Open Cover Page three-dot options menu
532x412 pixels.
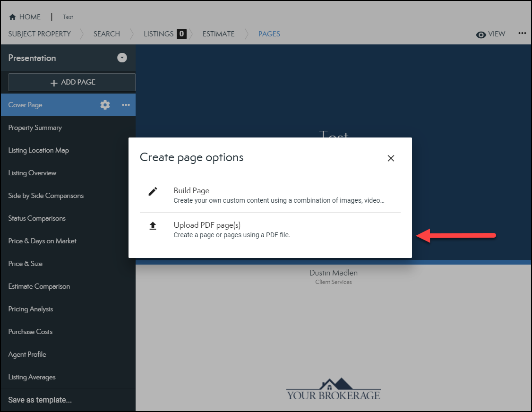point(126,105)
